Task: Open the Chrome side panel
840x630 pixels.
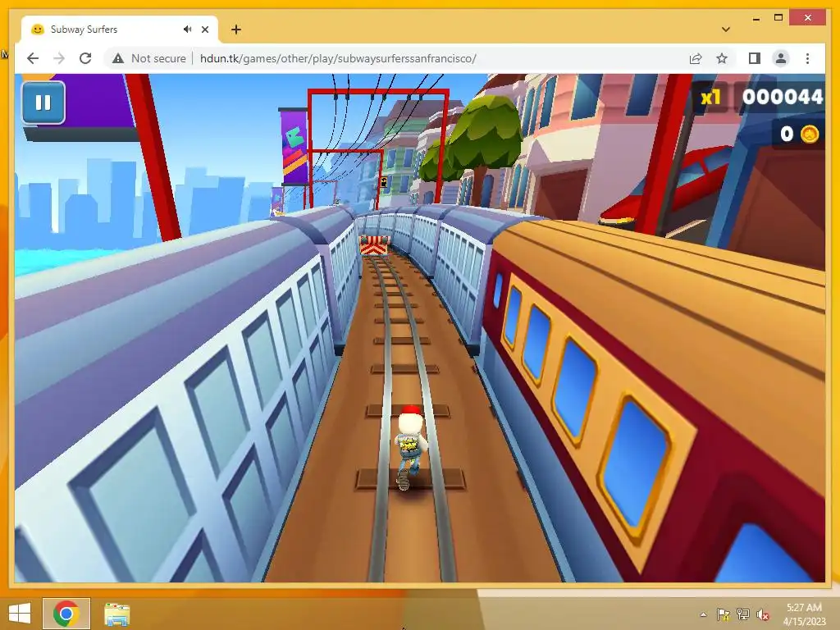Action: (x=755, y=58)
